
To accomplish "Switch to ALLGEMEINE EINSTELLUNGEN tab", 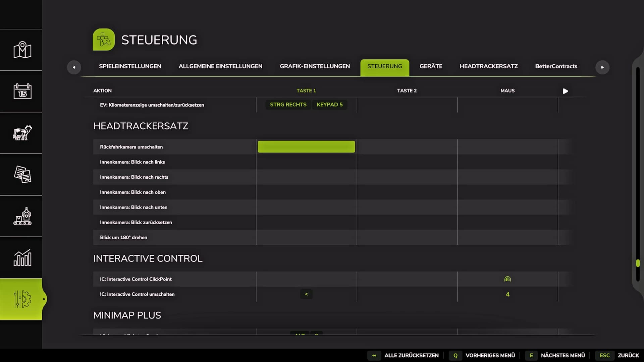I will tap(220, 66).
